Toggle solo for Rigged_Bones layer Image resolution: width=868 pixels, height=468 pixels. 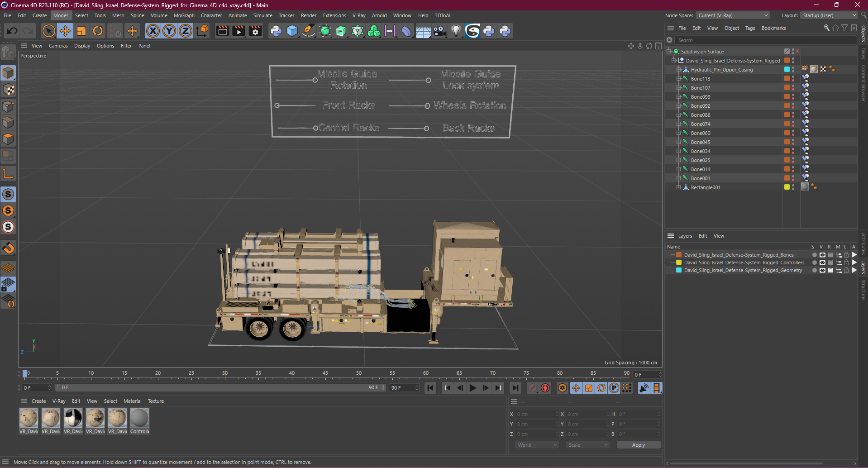pos(814,255)
